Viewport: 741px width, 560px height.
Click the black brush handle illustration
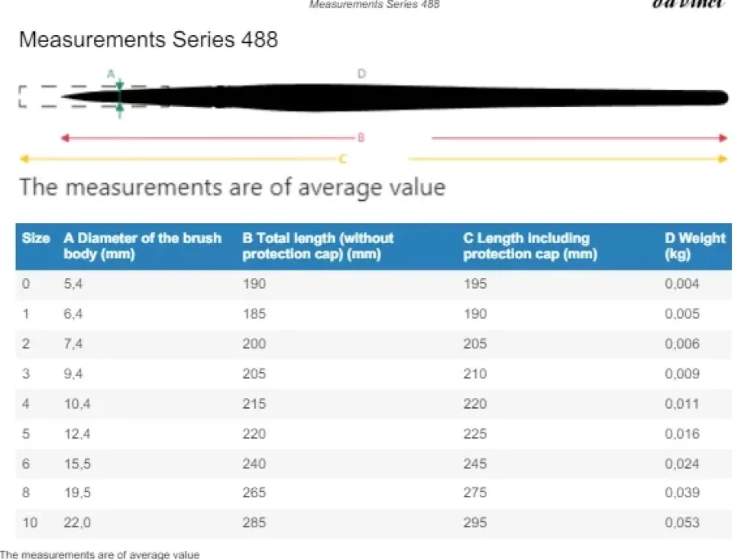click(458, 97)
